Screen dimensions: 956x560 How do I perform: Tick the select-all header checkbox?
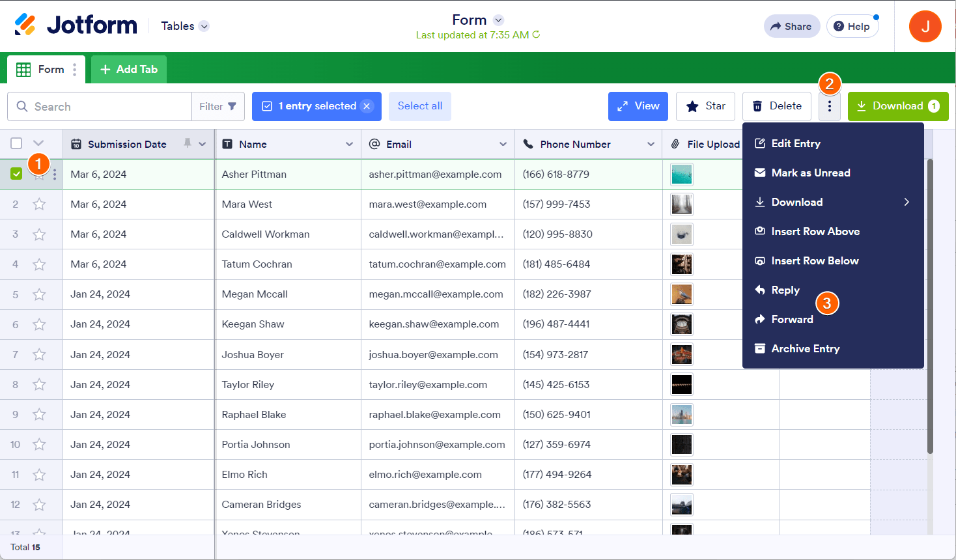coord(16,143)
